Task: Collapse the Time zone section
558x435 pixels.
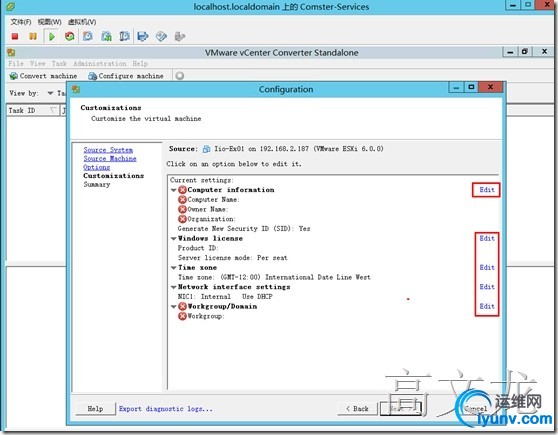Action: pos(174,268)
